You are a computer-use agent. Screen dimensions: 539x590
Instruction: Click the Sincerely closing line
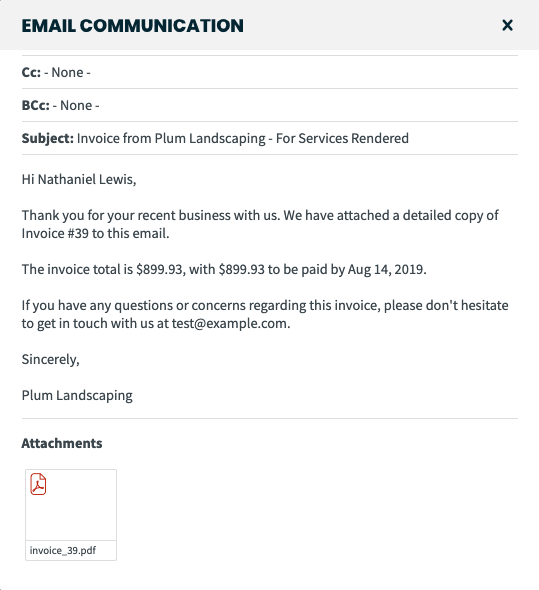pos(50,359)
